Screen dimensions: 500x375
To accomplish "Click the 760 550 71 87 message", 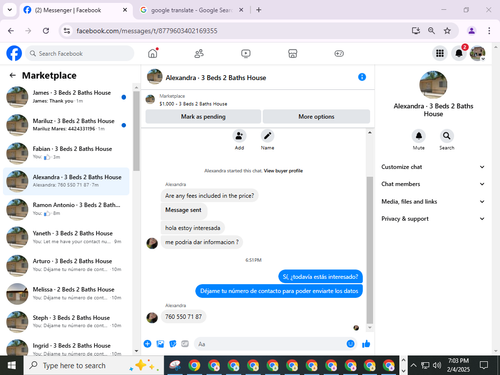I will point(183,316).
